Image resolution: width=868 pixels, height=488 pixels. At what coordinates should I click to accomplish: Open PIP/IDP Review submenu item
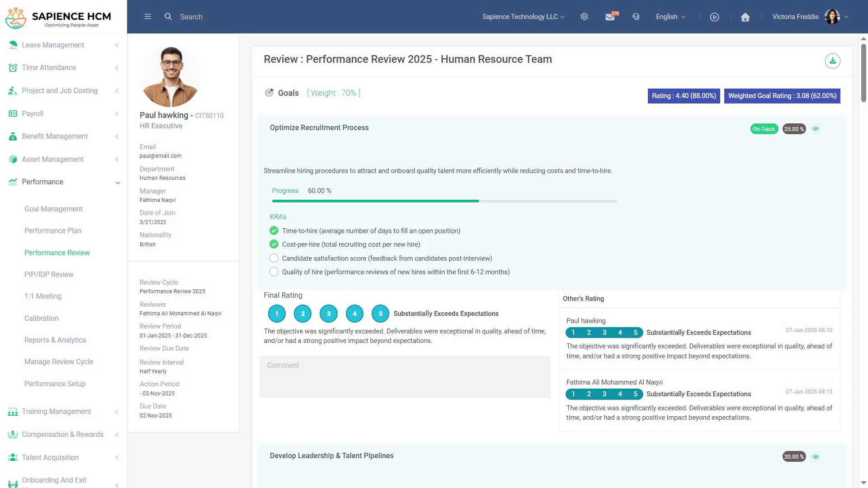(x=49, y=274)
